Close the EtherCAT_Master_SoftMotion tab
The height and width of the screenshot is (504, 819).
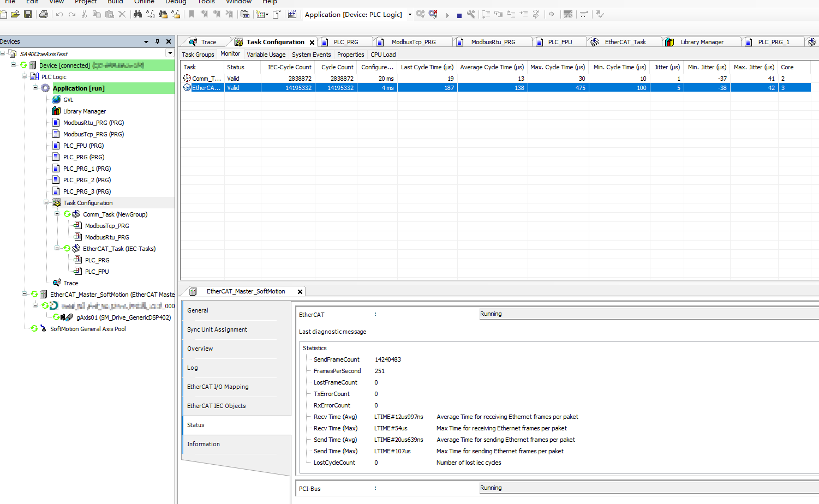tap(300, 292)
